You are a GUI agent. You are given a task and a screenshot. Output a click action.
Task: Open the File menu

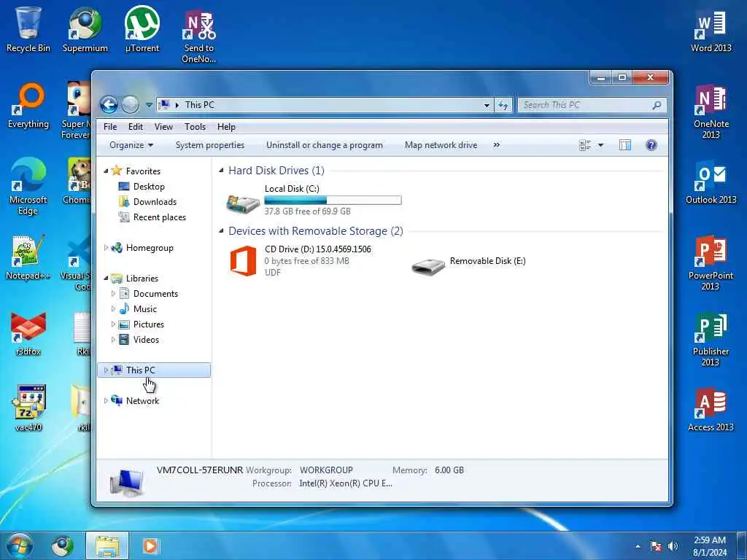pyautogui.click(x=110, y=127)
